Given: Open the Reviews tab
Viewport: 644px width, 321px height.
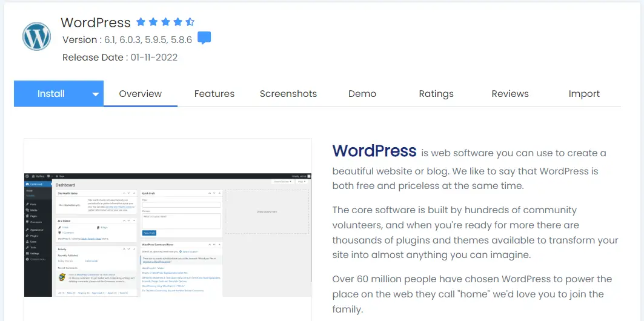Looking at the screenshot, I should 510,94.
